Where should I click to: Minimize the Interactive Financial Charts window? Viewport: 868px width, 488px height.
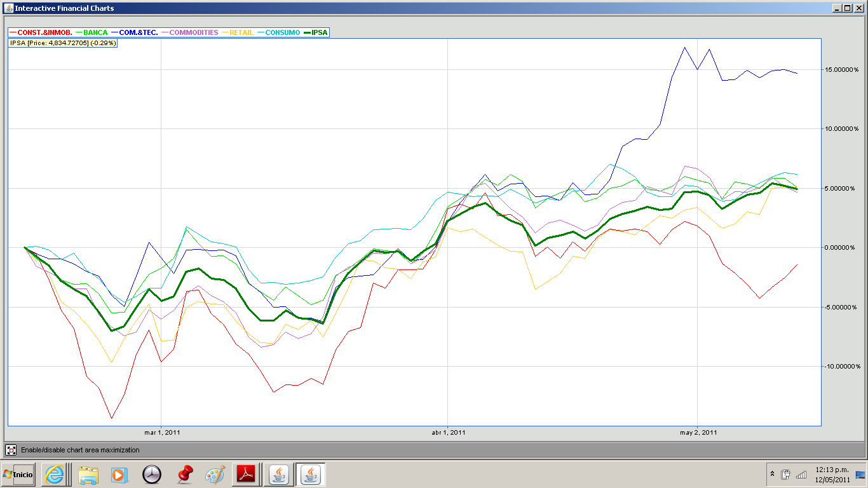tap(836, 8)
